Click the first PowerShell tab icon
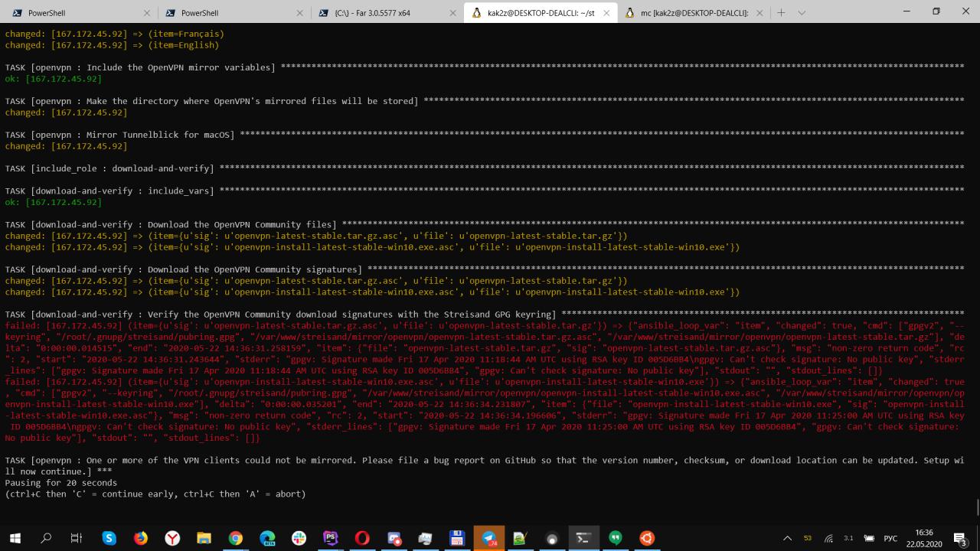This screenshot has width=980, height=551. tap(16, 13)
